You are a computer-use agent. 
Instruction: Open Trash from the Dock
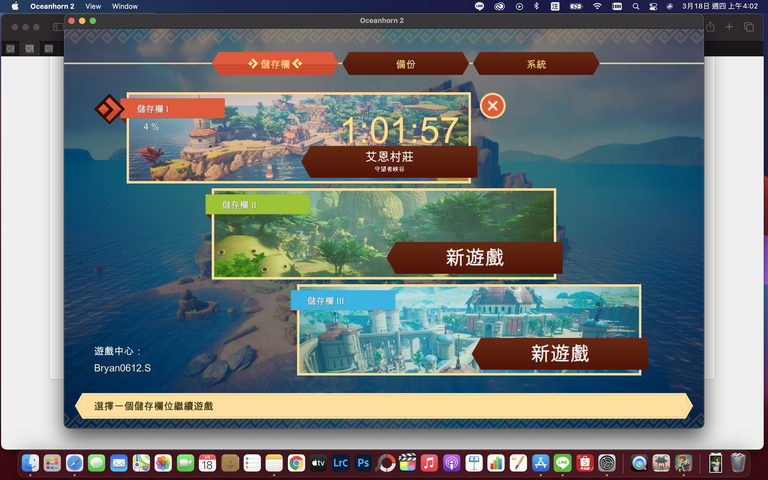tap(738, 462)
